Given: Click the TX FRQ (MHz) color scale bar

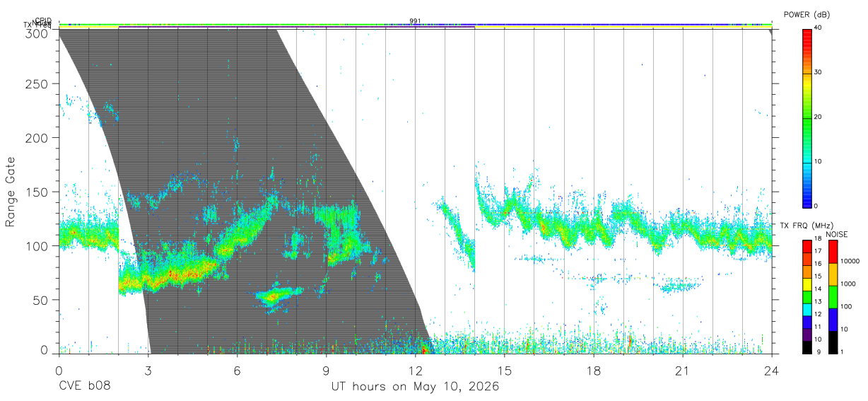Looking at the screenshot, I should pos(807,296).
